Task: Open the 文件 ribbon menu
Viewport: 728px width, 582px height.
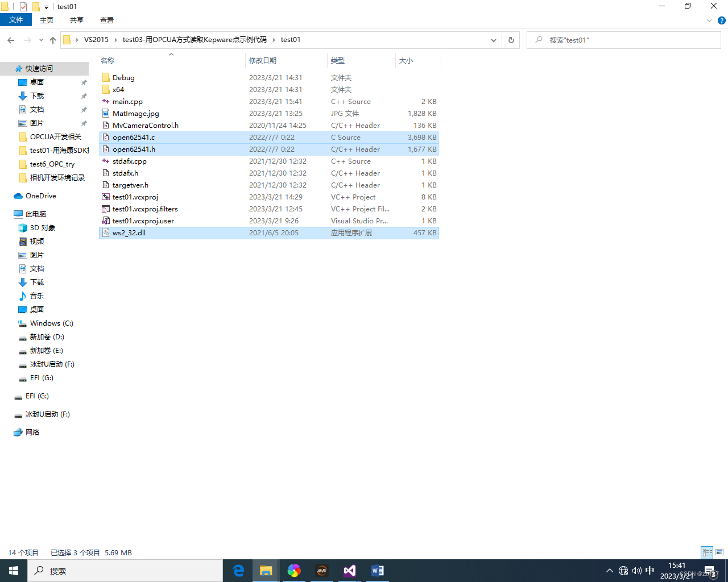Action: pyautogui.click(x=16, y=20)
